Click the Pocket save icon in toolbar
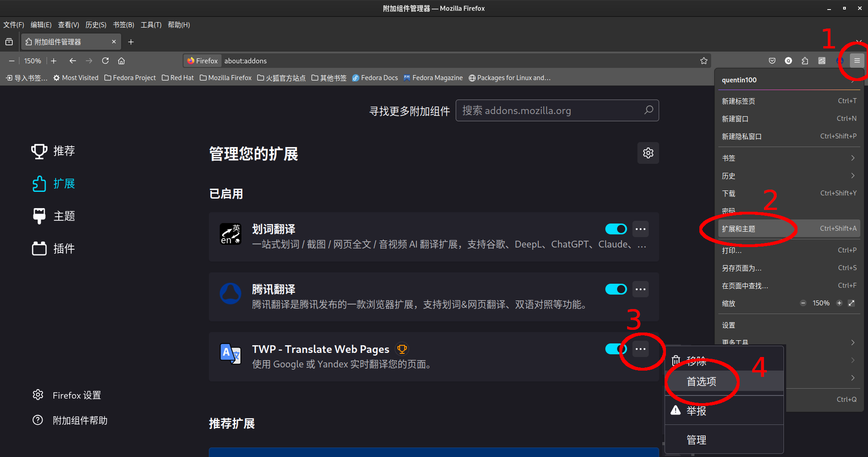Image resolution: width=868 pixels, height=457 pixels. (772, 61)
